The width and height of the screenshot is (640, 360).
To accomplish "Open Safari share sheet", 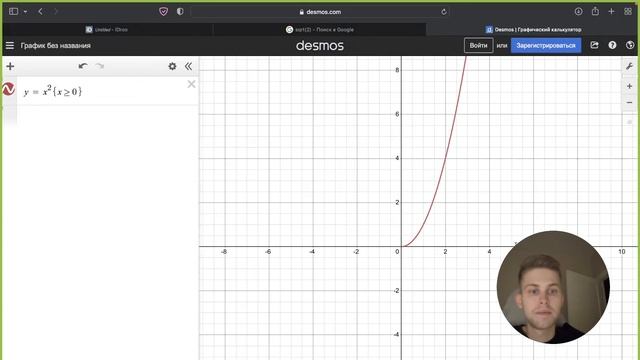I will [x=595, y=11].
